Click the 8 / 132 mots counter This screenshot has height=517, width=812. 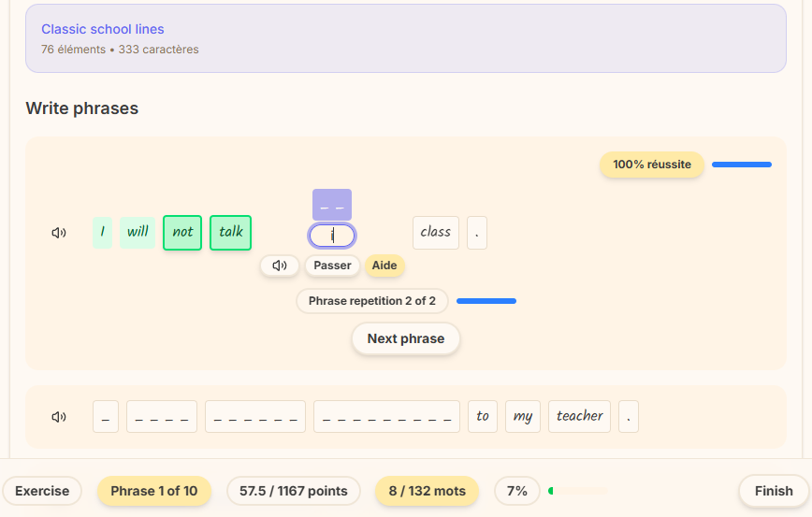pyautogui.click(x=428, y=491)
